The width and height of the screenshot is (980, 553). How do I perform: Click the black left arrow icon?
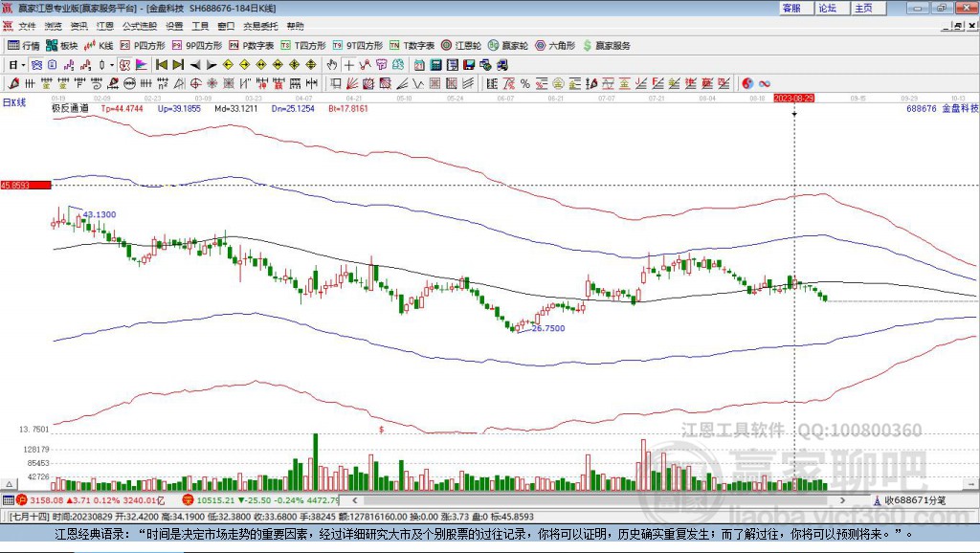pos(195,65)
